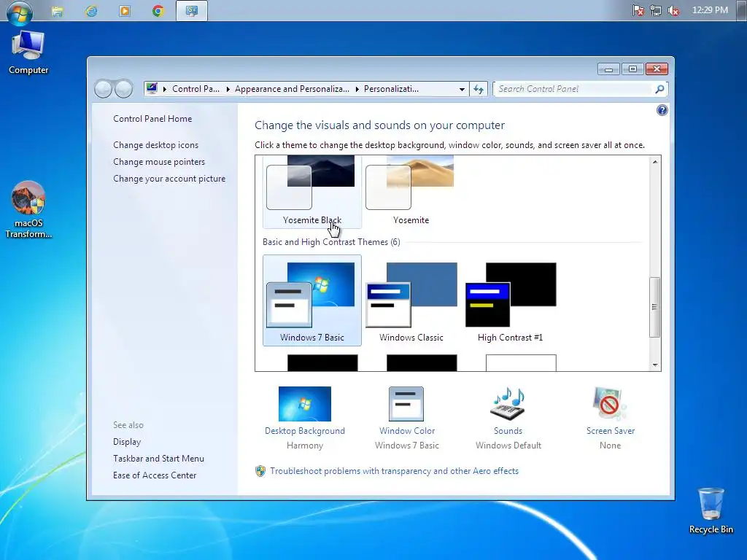Image resolution: width=747 pixels, height=560 pixels.
Task: Launch Internet Explorer from the taskbar
Action: click(91, 11)
